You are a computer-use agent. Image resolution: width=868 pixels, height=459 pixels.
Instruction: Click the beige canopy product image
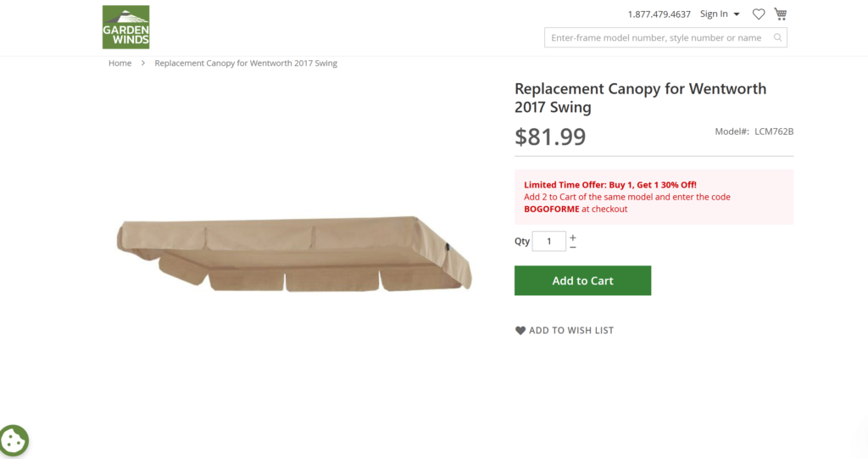294,254
